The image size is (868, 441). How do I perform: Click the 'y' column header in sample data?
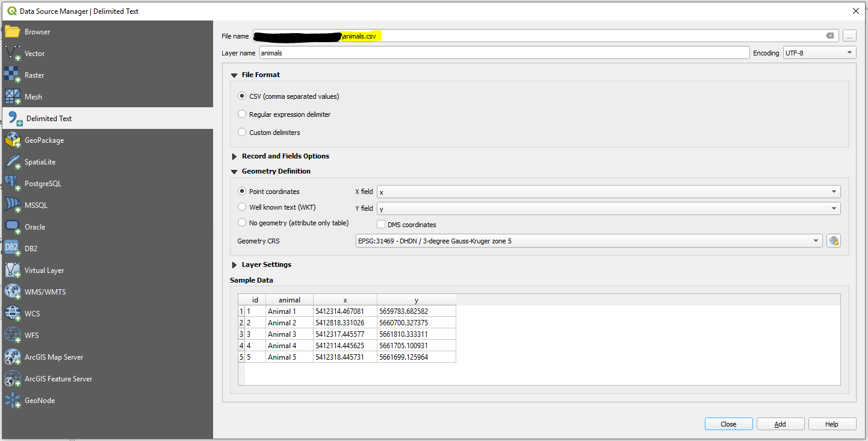pos(417,300)
